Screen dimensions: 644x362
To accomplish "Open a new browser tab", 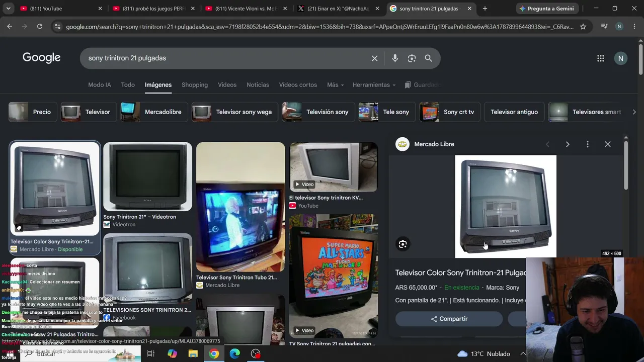I will (x=485, y=9).
